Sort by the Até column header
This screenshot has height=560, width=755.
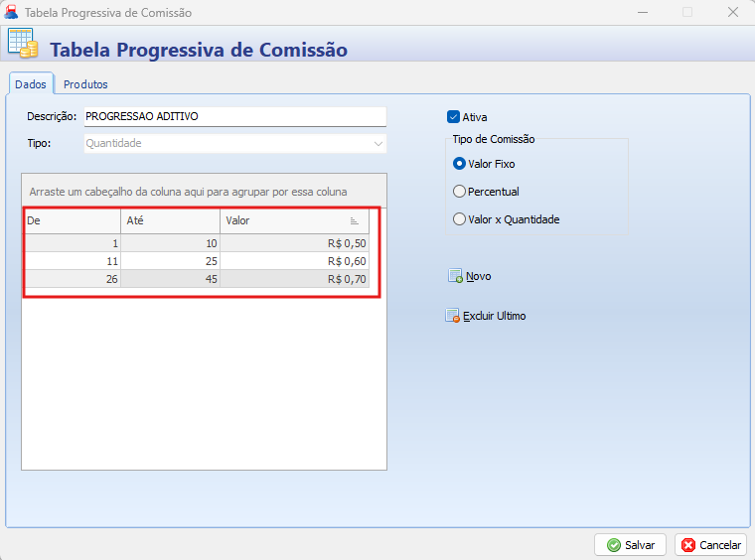170,220
